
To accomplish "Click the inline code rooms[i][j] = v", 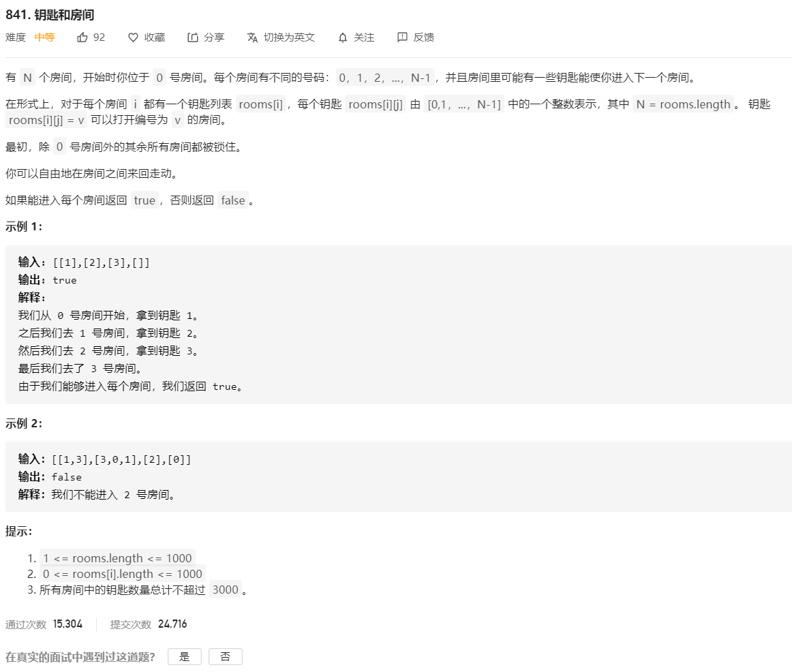I will [x=46, y=120].
